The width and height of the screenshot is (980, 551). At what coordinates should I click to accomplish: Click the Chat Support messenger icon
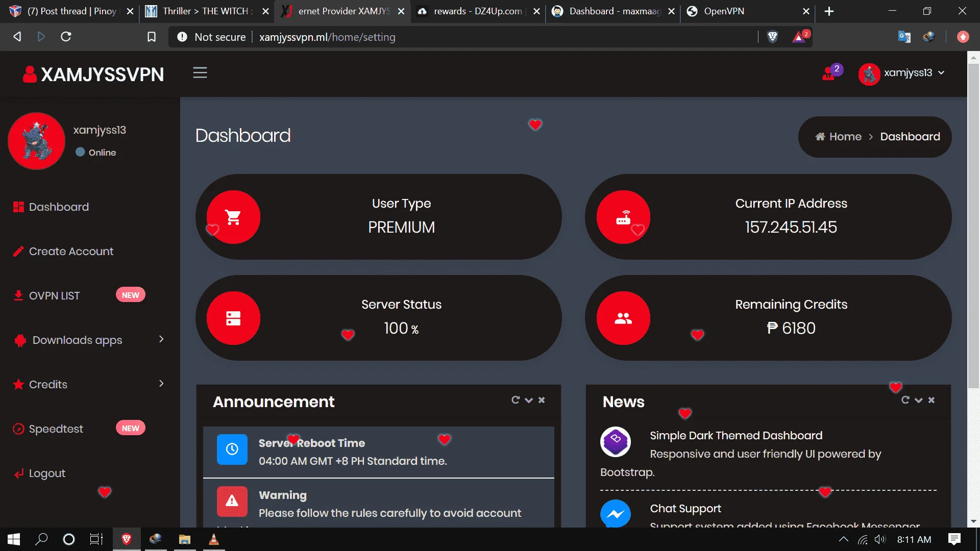[x=616, y=514]
